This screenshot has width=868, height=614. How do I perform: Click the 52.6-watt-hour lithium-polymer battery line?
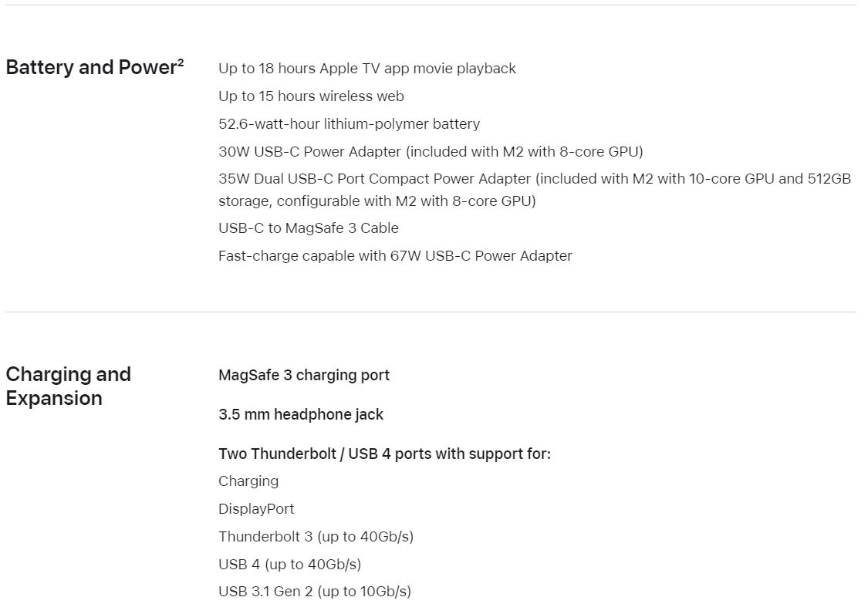(350, 124)
